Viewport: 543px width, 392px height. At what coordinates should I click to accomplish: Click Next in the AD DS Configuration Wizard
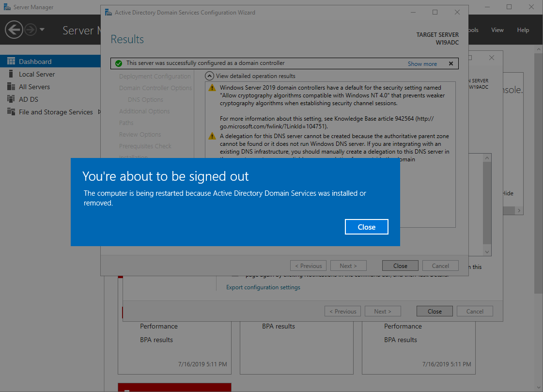coord(348,266)
